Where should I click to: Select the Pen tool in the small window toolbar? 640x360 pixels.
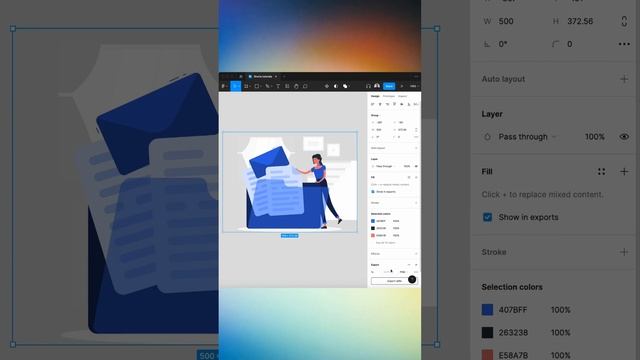point(268,86)
